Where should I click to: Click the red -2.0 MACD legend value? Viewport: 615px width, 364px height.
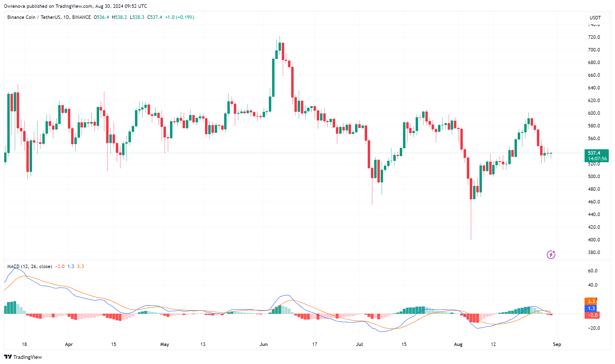click(60, 266)
